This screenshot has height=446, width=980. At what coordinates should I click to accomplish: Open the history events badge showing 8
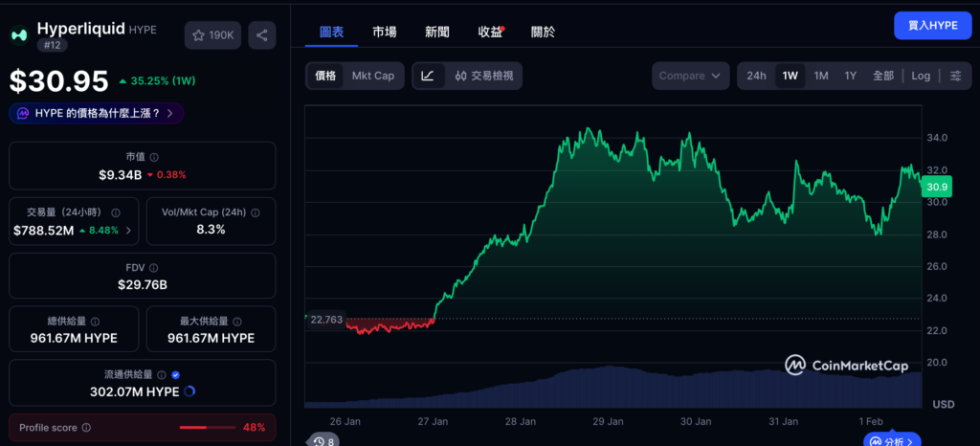323,441
